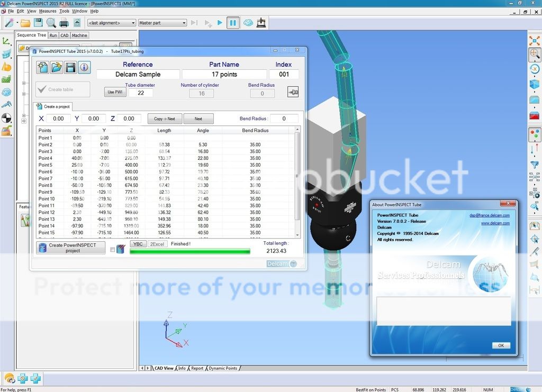Screen dimensions: 542x392
Task: Click the info icon in Tube dialog
Action: pyautogui.click(x=84, y=67)
